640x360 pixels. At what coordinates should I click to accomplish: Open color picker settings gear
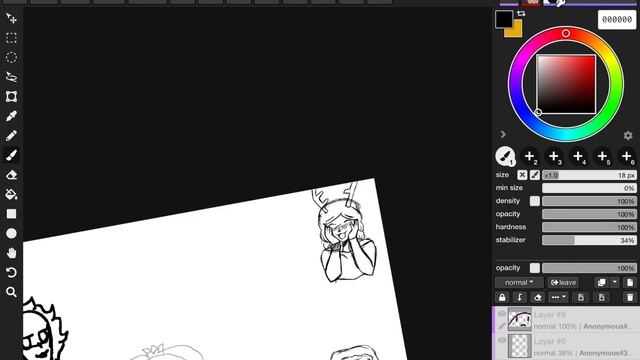(628, 135)
